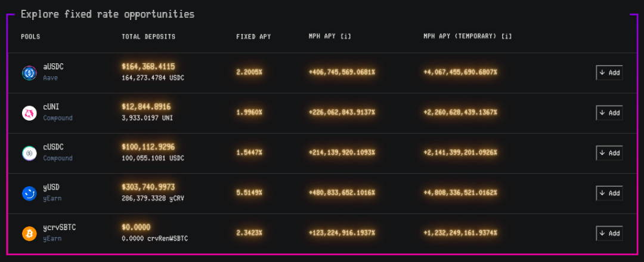
Task: Open MPH APY info [i] tooltip
Action: click(x=347, y=36)
